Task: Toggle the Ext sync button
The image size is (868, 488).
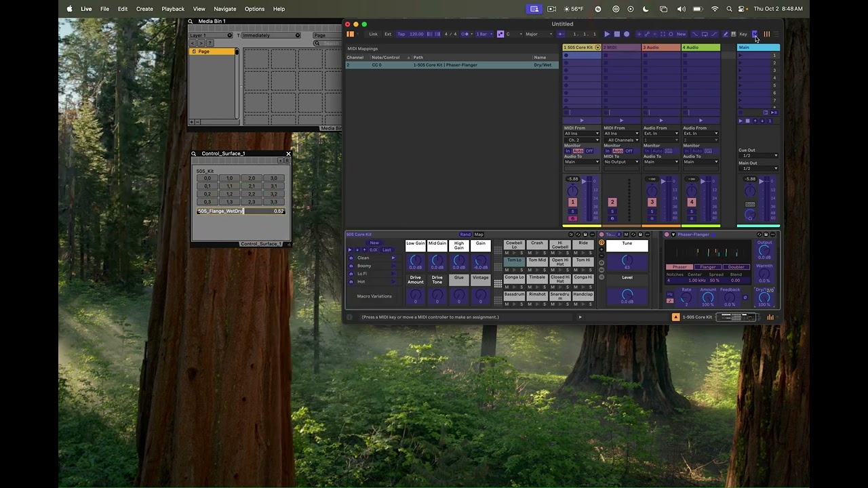Action: [x=388, y=34]
